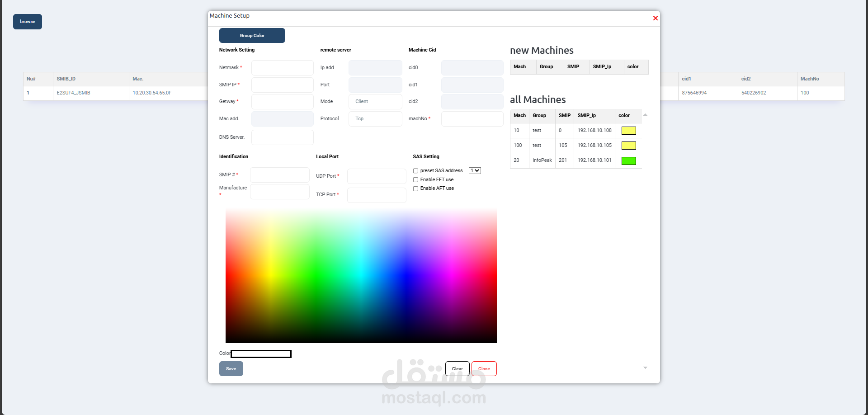Close the Machine Setup dialog with red X
This screenshot has height=415, width=868.
coord(655,18)
